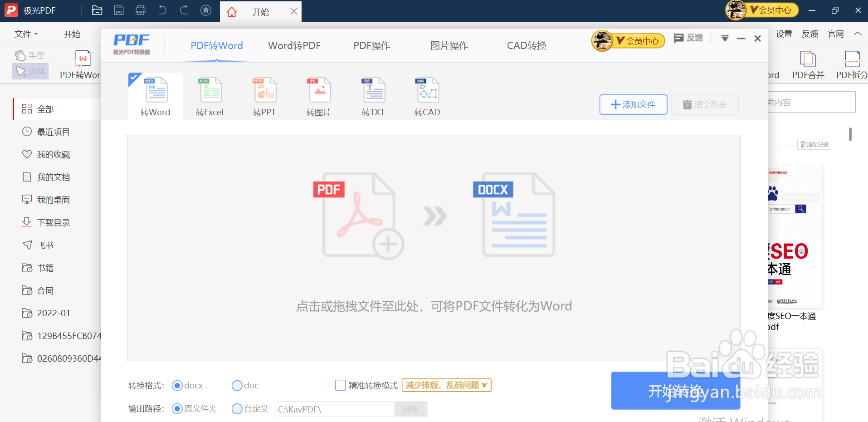Switch to the PDF操作 tab
868x422 pixels.
click(371, 45)
